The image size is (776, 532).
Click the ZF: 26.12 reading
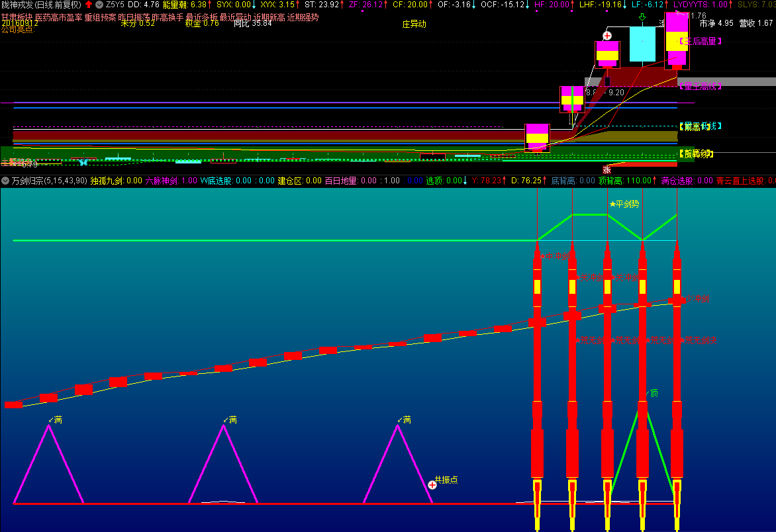pyautogui.click(x=368, y=5)
